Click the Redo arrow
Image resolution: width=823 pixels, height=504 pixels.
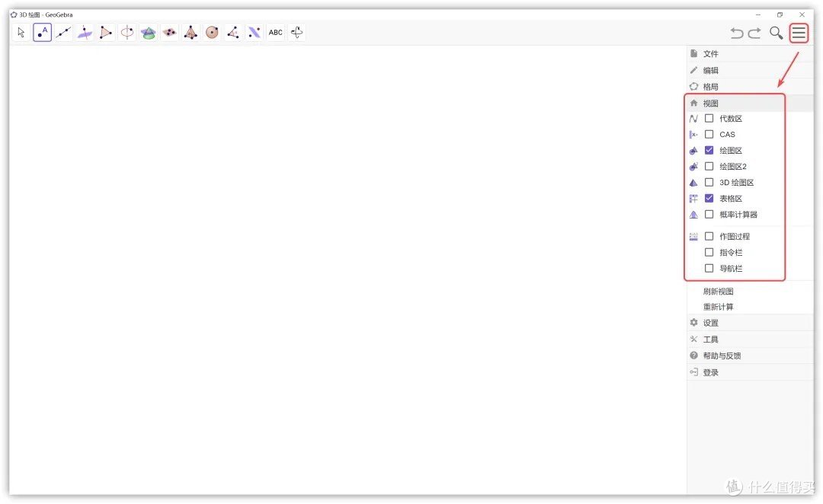coord(754,33)
